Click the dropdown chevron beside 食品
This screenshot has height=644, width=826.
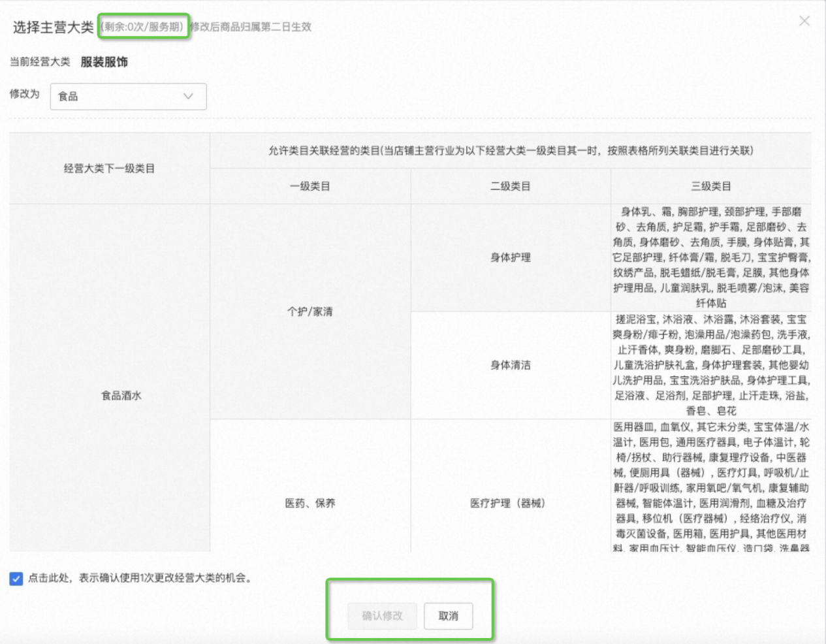(x=187, y=96)
